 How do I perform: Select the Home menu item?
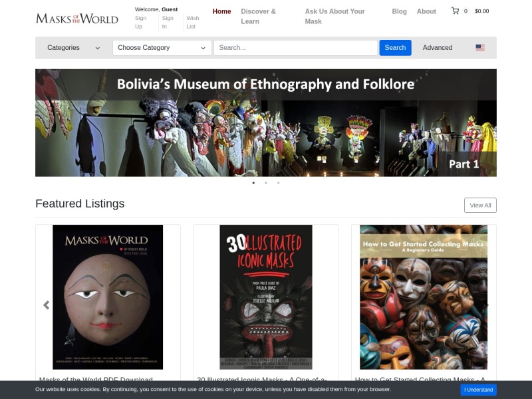pos(221,11)
